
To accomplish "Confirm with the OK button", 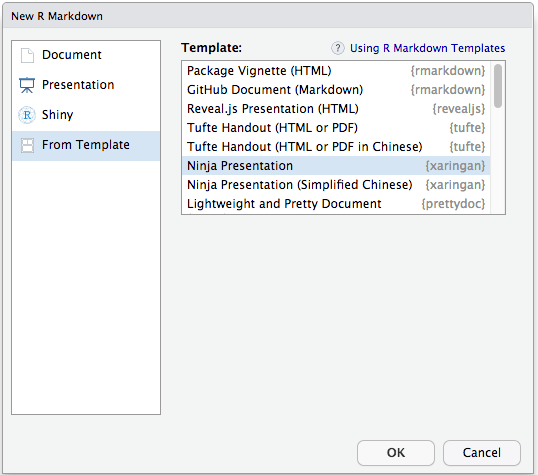I will tap(396, 453).
